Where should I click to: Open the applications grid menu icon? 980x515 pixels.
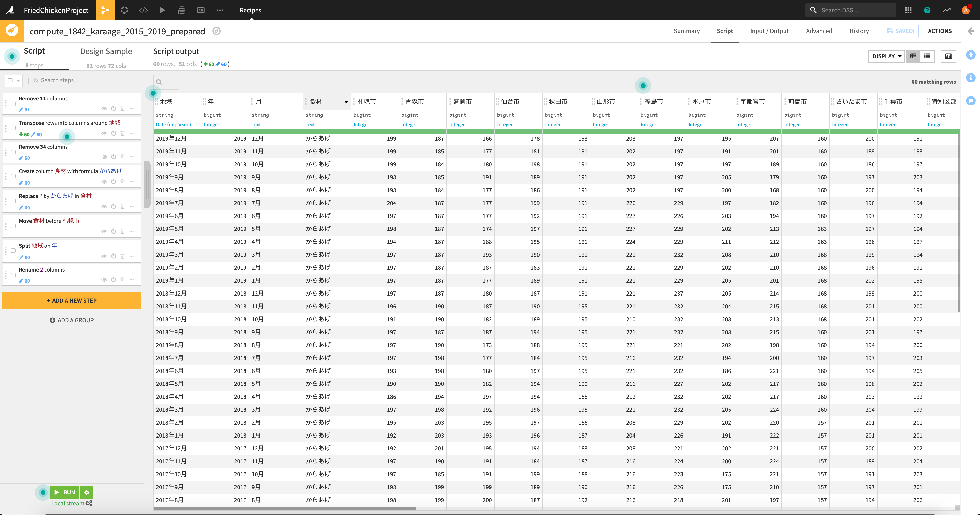coord(908,10)
